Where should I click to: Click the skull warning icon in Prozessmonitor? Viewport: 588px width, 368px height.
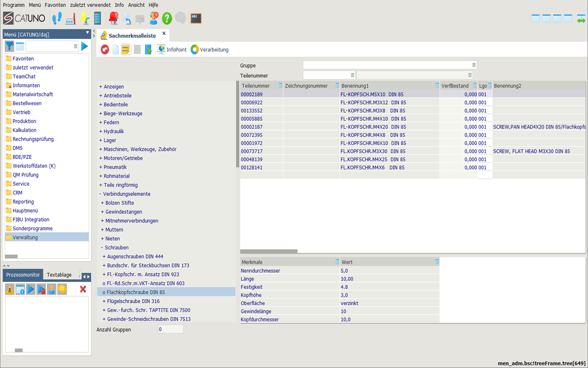(x=10, y=290)
